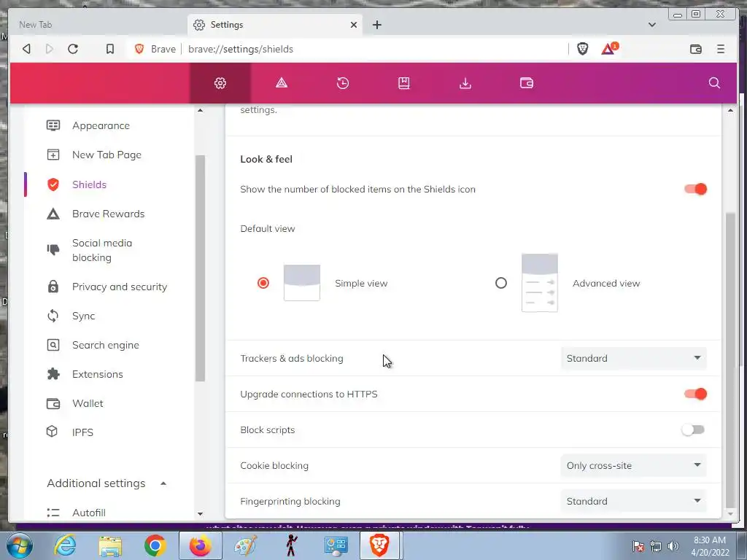
Task: Select the Simple view radio button
Action: [x=263, y=283]
